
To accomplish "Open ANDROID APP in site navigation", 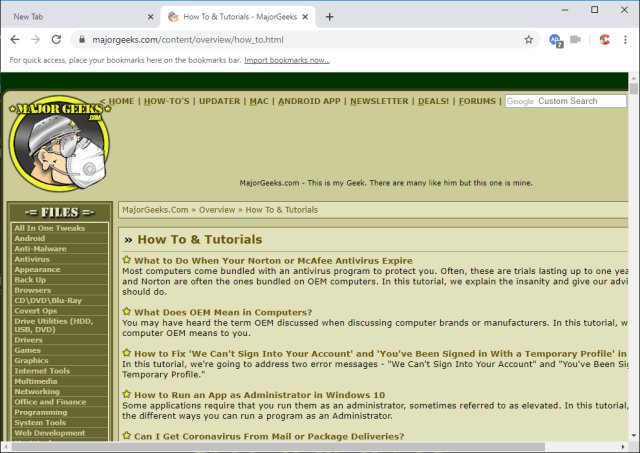I will click(309, 101).
